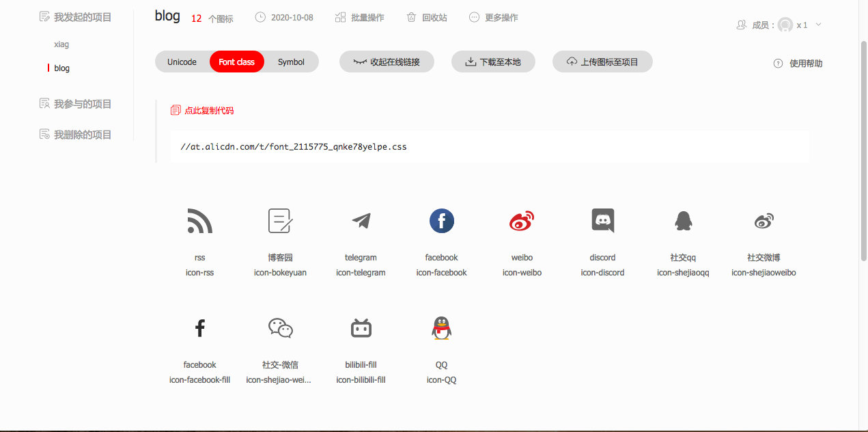The width and height of the screenshot is (868, 432).
Task: Click the 我发起的项目 sidebar icon
Action: pyautogui.click(x=44, y=16)
